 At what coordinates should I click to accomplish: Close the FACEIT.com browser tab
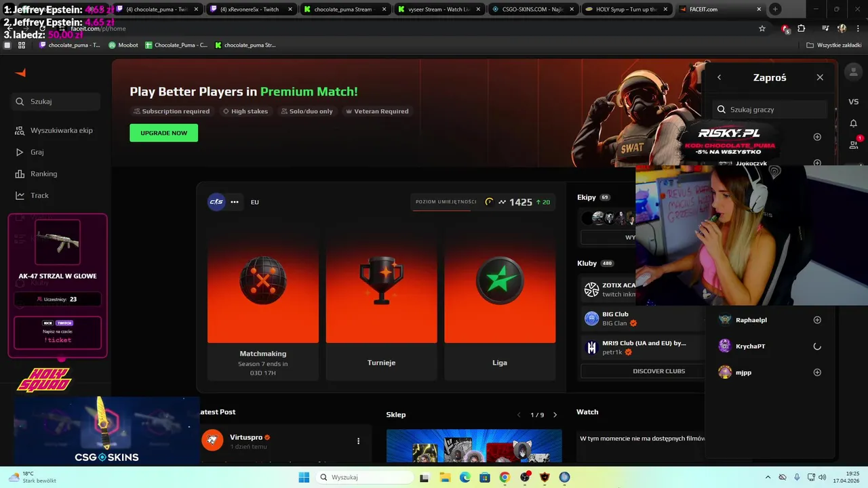(759, 9)
